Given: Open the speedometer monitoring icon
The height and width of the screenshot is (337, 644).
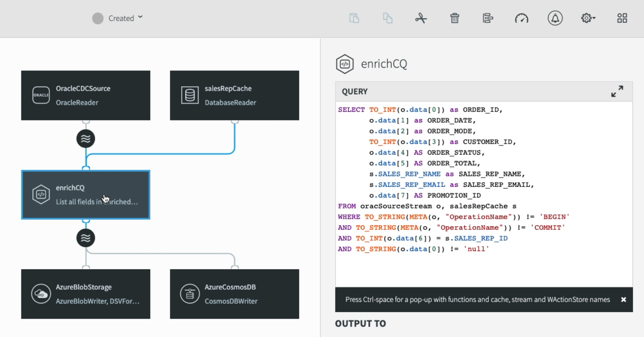Looking at the screenshot, I should click(x=522, y=18).
